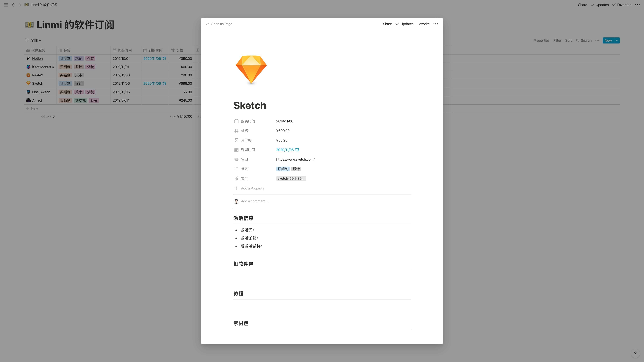Open the sidebar hamburger menu
The height and width of the screenshot is (362, 644).
pos(6,5)
